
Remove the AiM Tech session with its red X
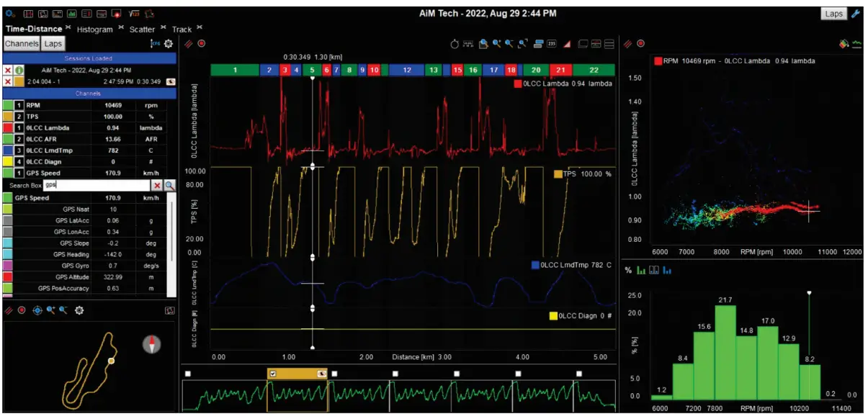coord(8,71)
